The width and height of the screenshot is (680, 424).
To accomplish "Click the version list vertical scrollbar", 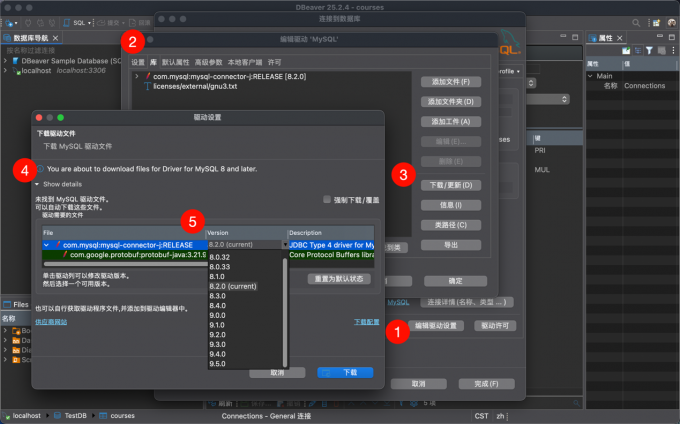I will coord(285,312).
